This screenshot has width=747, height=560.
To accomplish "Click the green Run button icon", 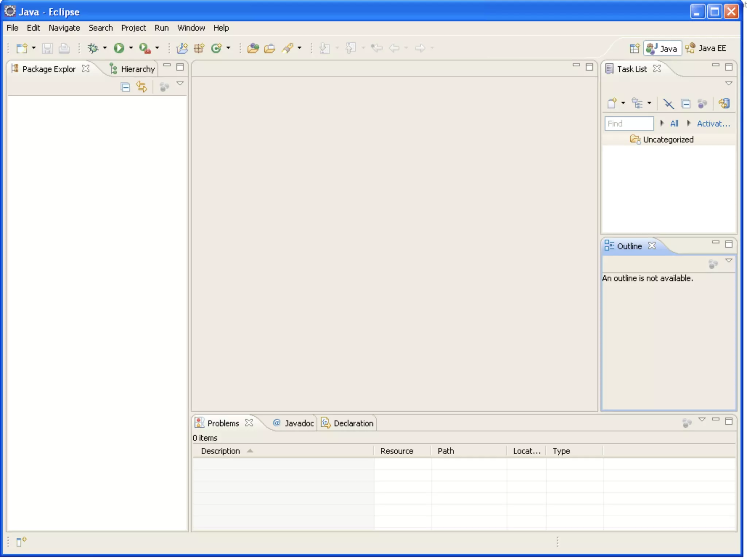I will [119, 48].
